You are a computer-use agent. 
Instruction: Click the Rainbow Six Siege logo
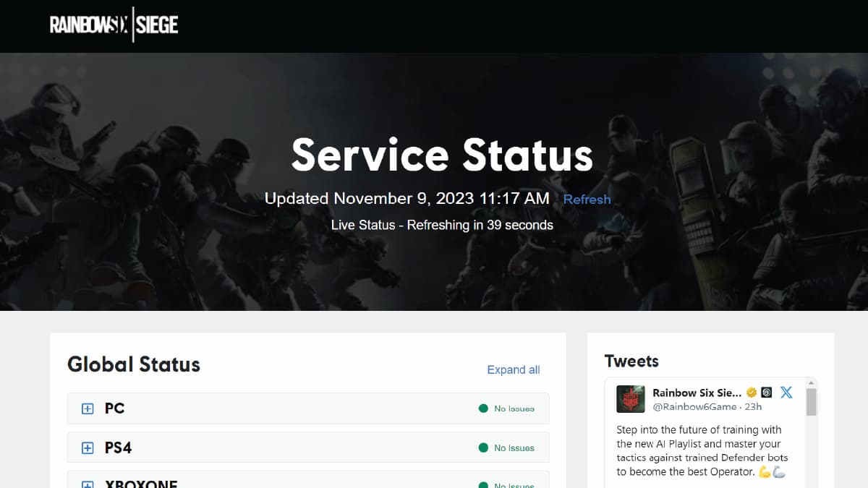[x=114, y=25]
